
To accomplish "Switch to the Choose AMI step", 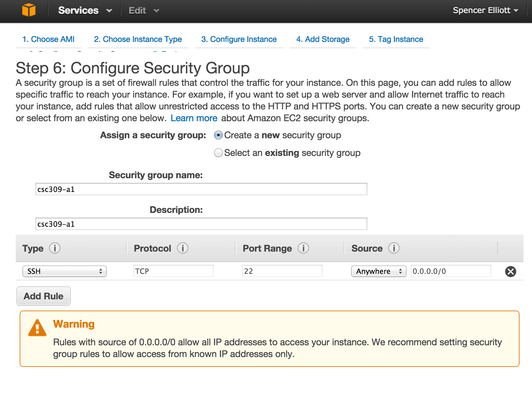I will click(49, 39).
